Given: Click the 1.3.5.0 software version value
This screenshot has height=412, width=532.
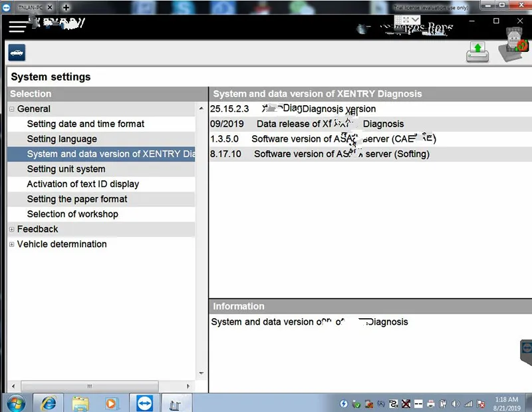Looking at the screenshot, I should click(x=224, y=139).
